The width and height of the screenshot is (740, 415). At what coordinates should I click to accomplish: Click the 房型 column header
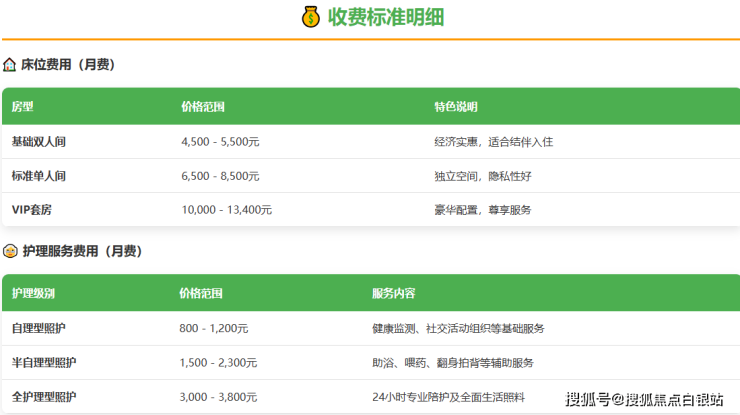23,106
